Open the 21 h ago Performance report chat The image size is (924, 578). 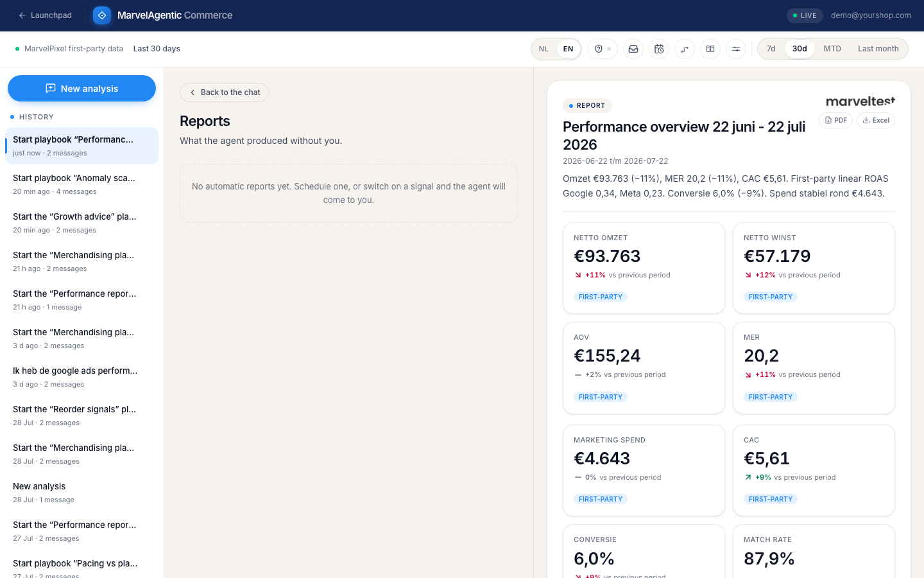81,300
